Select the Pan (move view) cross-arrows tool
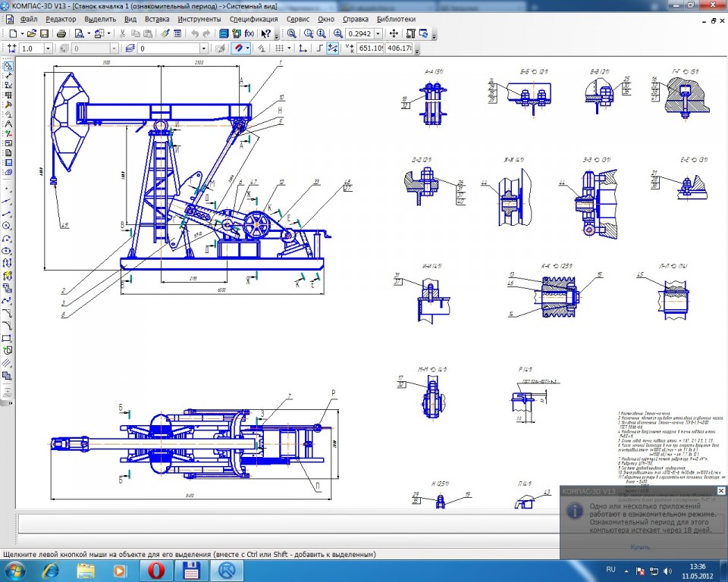This screenshot has width=728, height=582. pyautogui.click(x=394, y=33)
